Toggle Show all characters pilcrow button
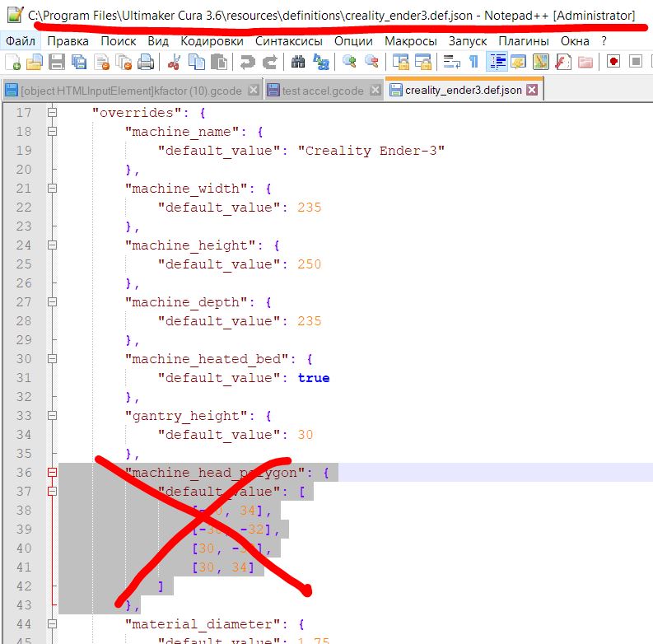This screenshot has height=644, width=653. (473, 62)
